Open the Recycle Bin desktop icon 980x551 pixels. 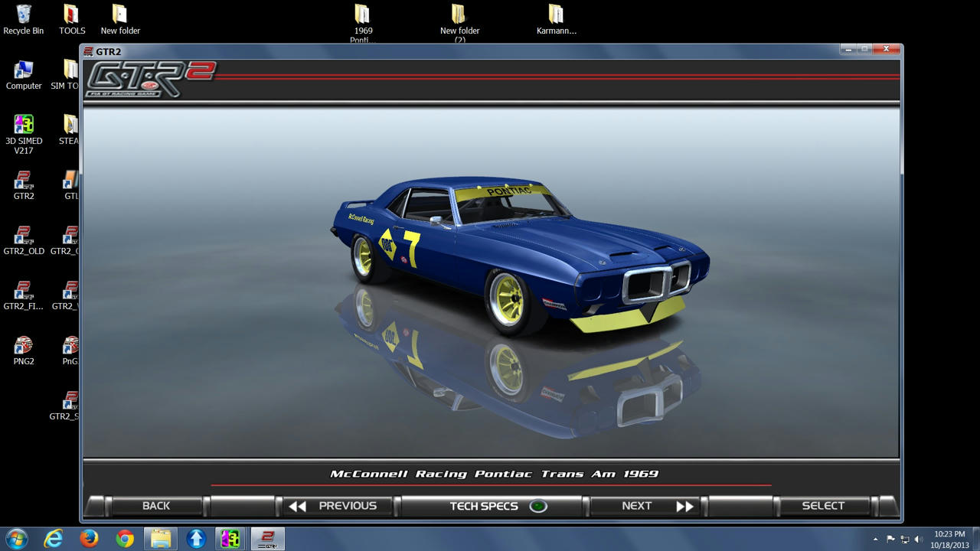click(24, 20)
